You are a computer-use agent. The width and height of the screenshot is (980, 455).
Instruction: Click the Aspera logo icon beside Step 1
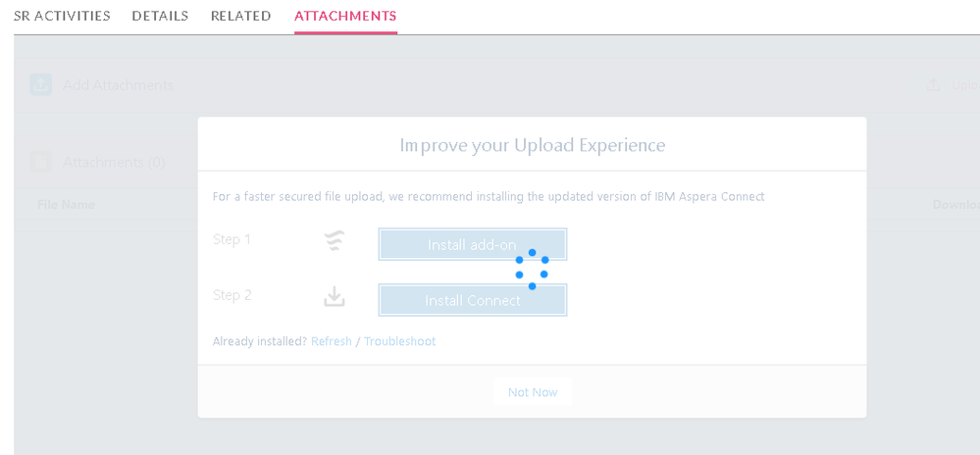(335, 240)
